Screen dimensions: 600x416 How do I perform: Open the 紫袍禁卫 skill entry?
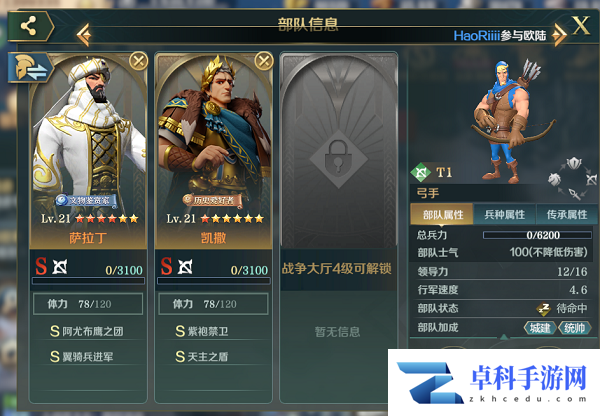coord(202,331)
